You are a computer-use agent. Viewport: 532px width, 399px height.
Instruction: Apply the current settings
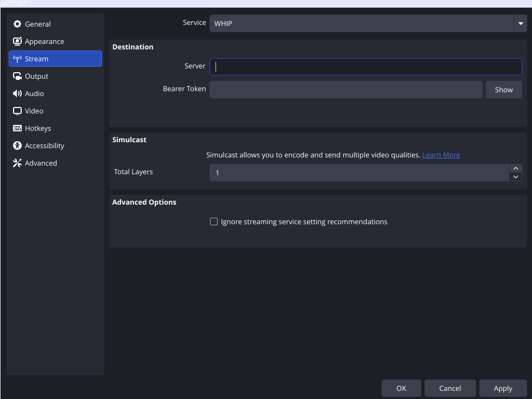click(x=503, y=388)
